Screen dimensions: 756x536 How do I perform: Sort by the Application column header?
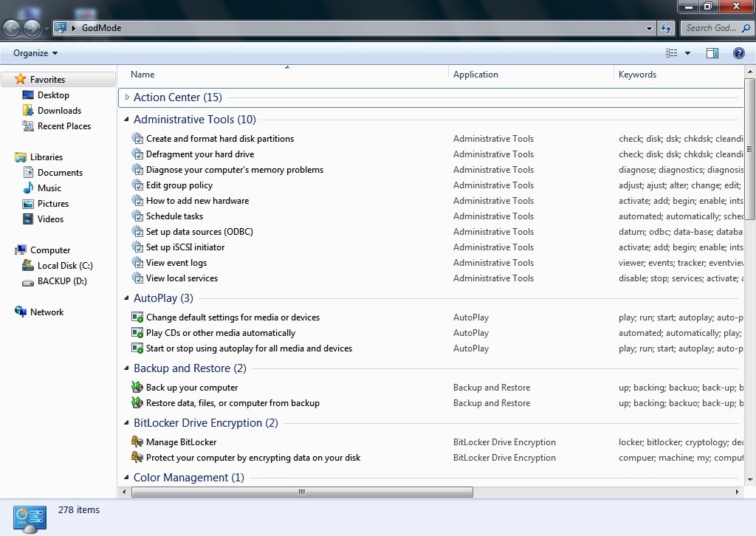[475, 75]
